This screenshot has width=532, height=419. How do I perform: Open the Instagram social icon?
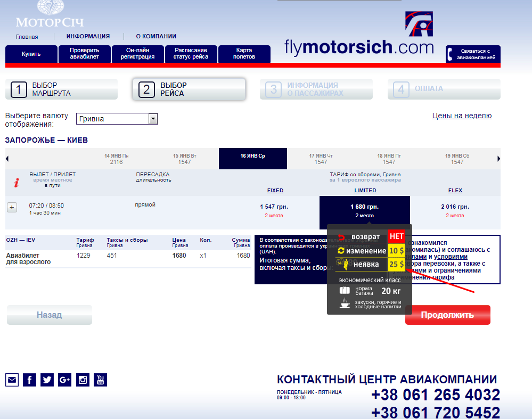[x=83, y=380]
